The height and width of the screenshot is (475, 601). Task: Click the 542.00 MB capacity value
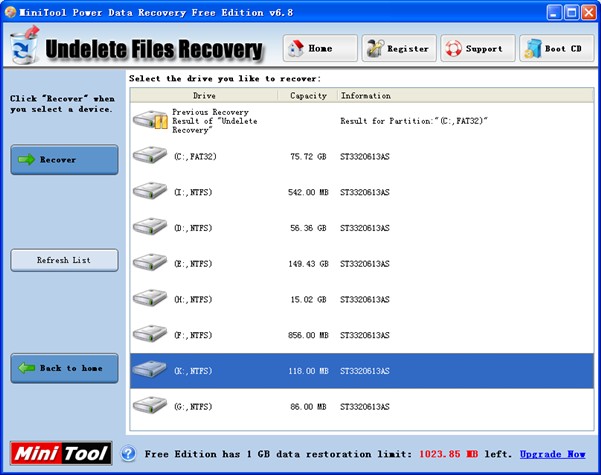click(308, 192)
